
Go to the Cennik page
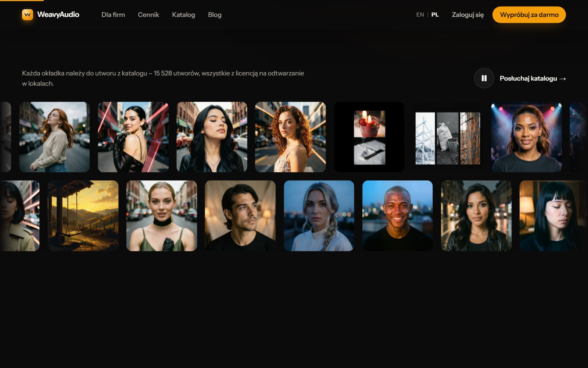point(148,15)
